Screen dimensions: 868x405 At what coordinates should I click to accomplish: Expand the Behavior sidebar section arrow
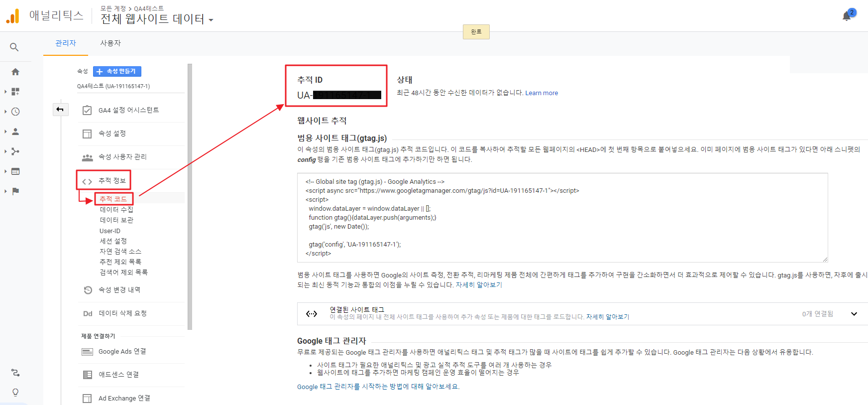pyautogui.click(x=5, y=171)
